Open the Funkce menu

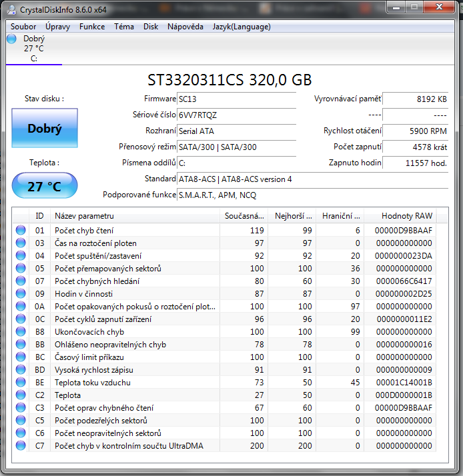(91, 27)
